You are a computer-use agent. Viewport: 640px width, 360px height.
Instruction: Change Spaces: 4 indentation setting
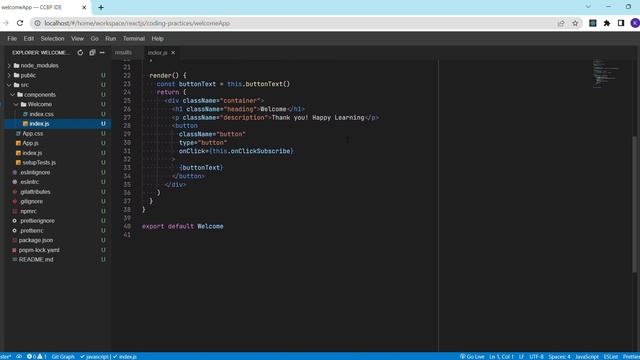coord(559,356)
